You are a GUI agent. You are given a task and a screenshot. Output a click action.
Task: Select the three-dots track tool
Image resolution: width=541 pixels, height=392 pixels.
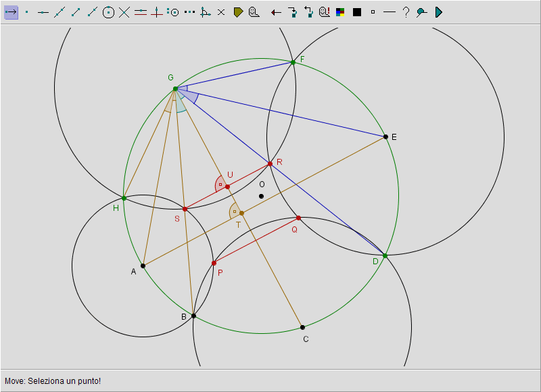point(189,12)
